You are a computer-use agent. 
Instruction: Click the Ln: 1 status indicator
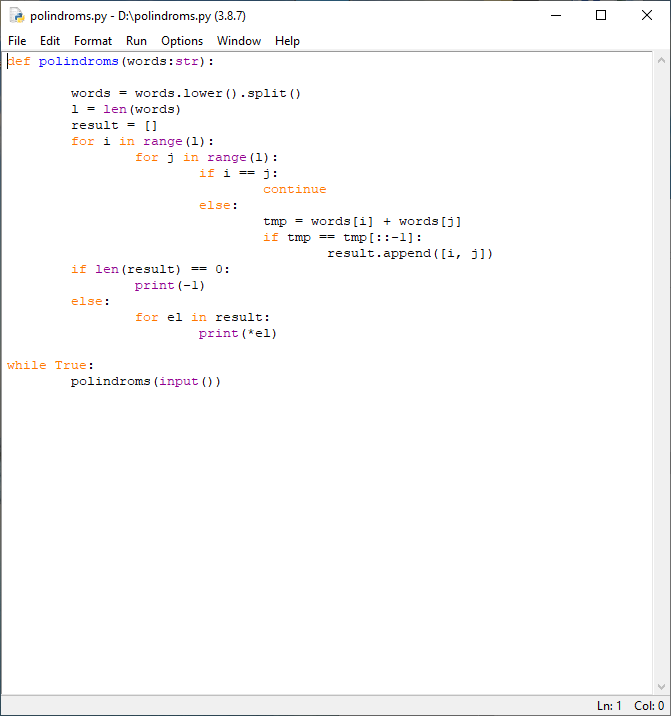click(x=609, y=706)
